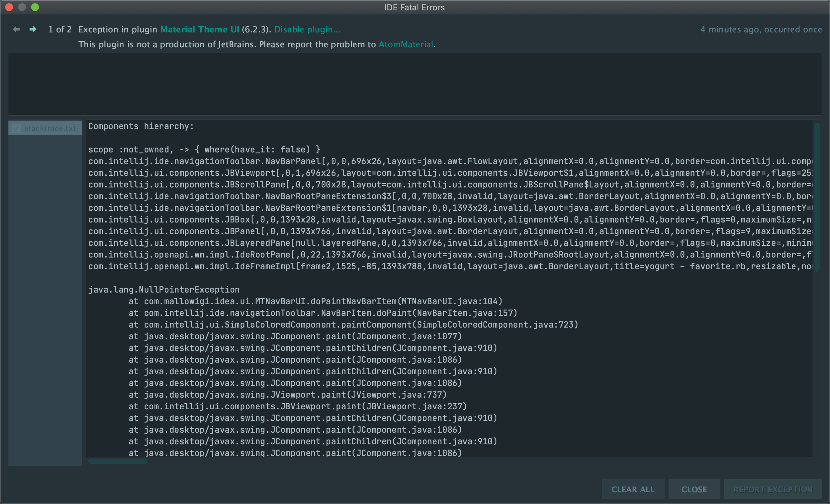Open the AtomMaterial report link
The height and width of the screenshot is (504, 830).
tap(406, 44)
